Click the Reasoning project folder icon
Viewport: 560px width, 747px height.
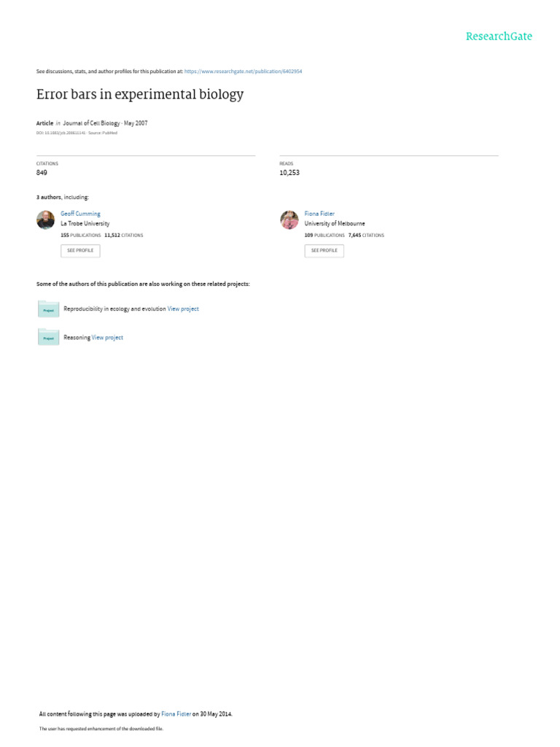coord(48,337)
